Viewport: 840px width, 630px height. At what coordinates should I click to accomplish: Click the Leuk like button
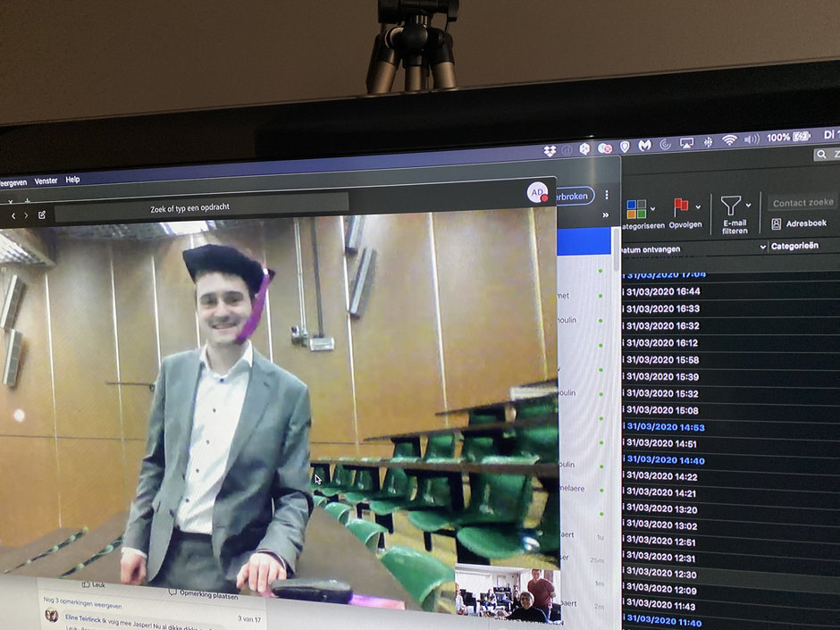[93, 584]
